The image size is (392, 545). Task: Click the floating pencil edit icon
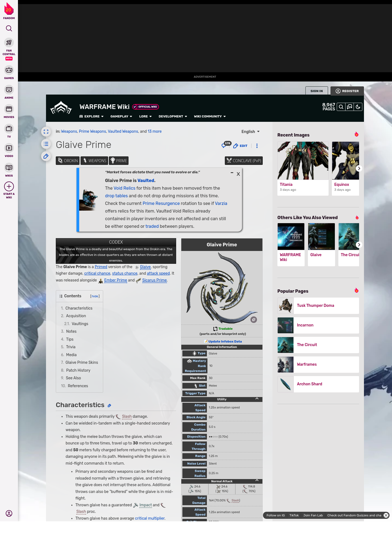46,156
